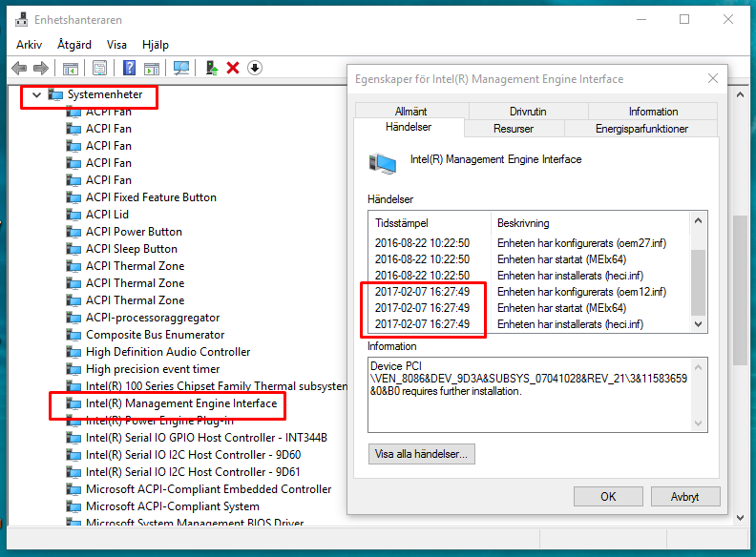
Task: Select ACPI Power Button device
Action: click(x=134, y=232)
